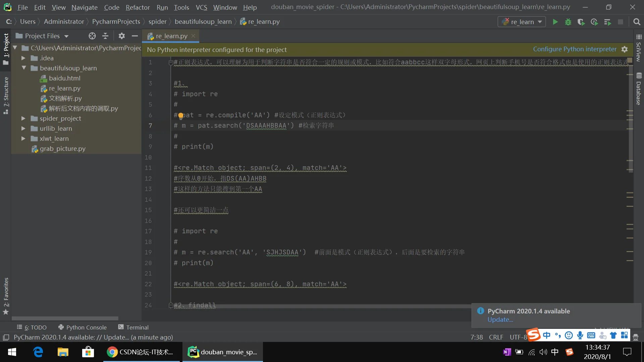Click Run with Coverage icon
Screen dimensions: 644x362
pyautogui.click(x=581, y=22)
